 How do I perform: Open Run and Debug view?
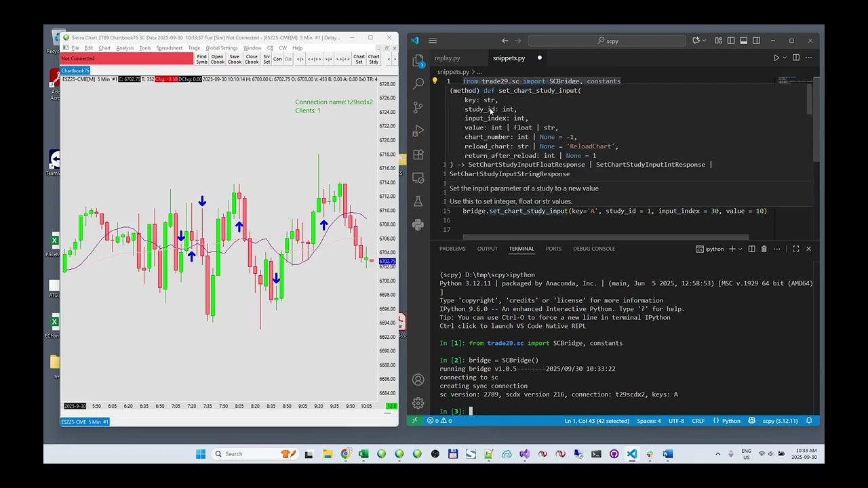418,131
